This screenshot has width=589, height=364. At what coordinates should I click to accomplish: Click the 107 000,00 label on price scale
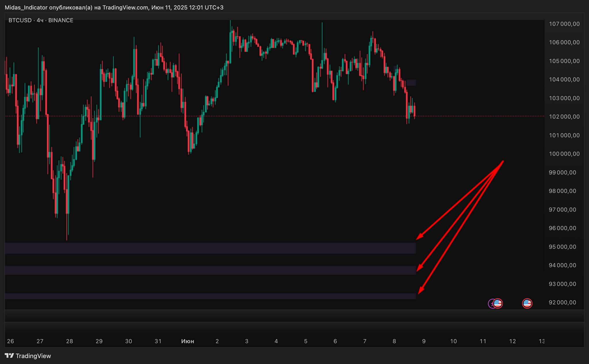(564, 24)
